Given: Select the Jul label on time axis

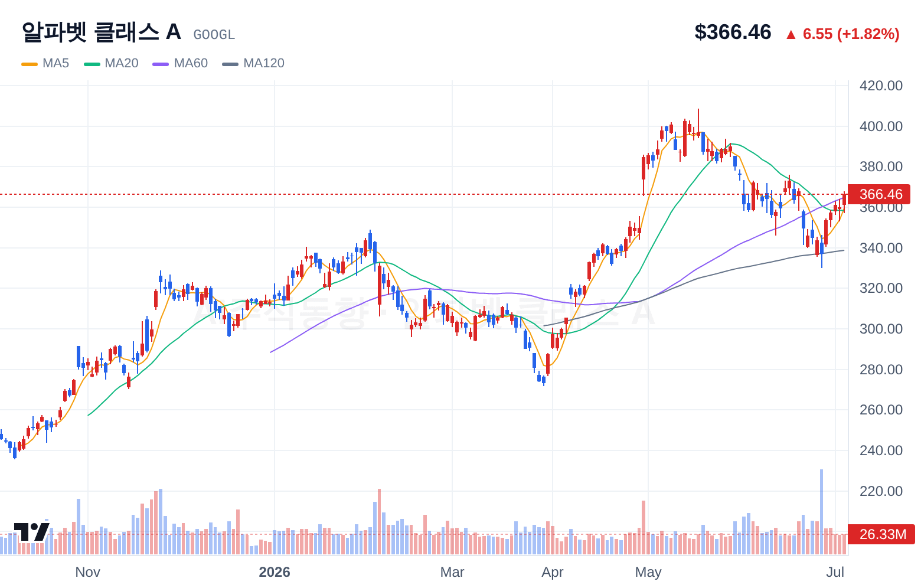Looking at the screenshot, I should (835, 572).
